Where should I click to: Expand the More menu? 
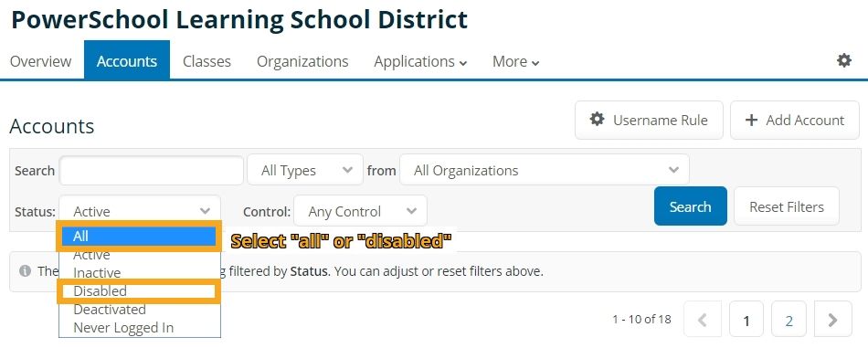(x=516, y=61)
